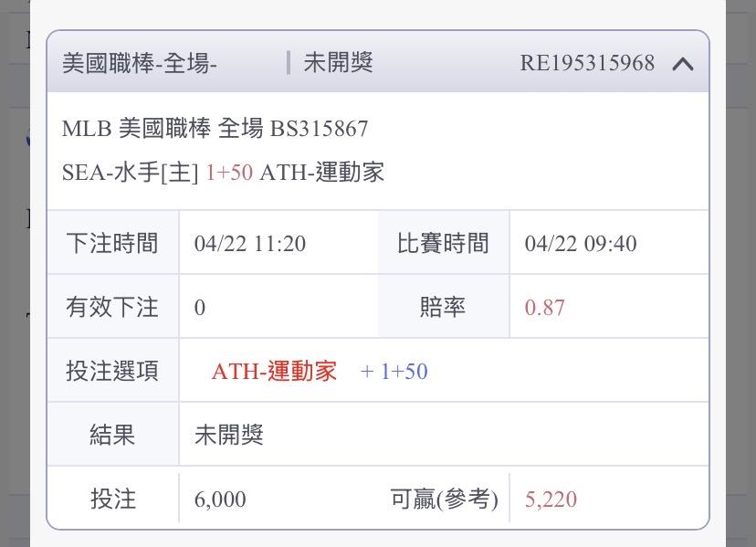The height and width of the screenshot is (547, 756).
Task: Click the red ATH-運動家 bet selection
Action: [274, 372]
